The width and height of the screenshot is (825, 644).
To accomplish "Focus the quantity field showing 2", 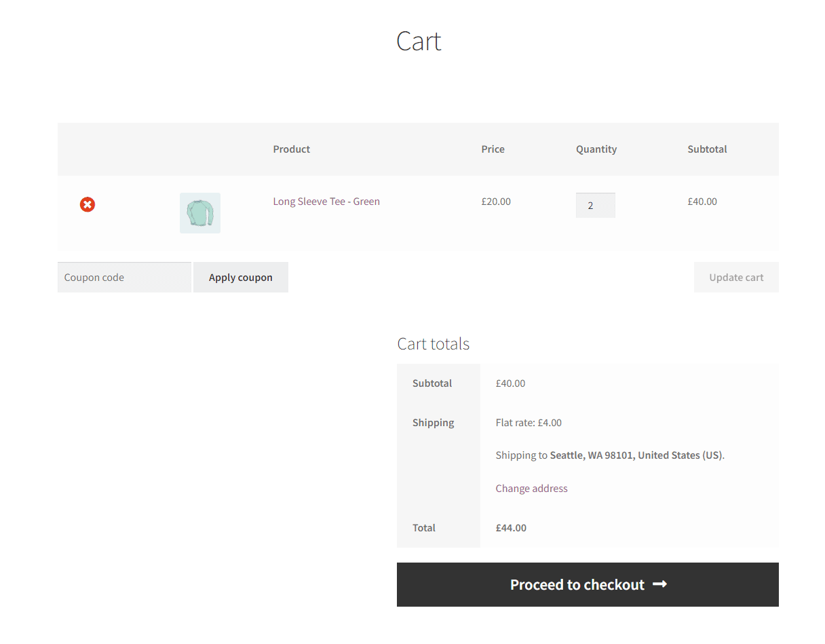I will click(596, 206).
